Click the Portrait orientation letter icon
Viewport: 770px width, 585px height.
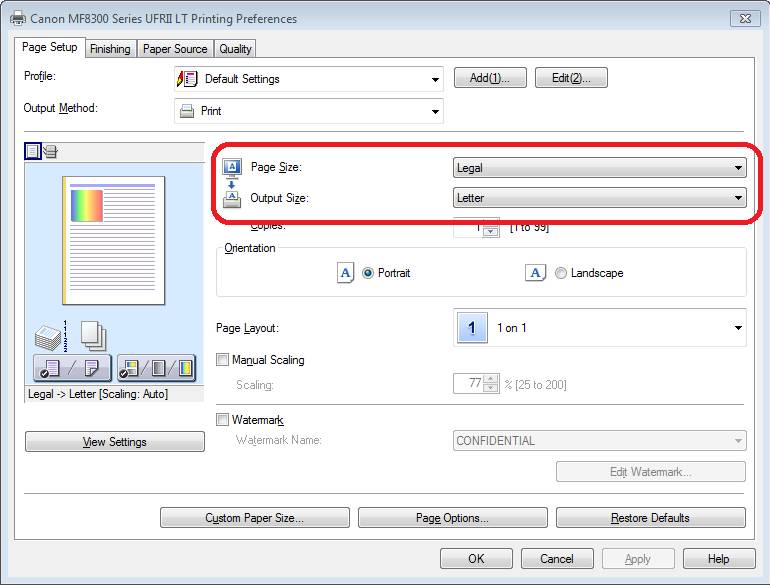click(x=345, y=273)
